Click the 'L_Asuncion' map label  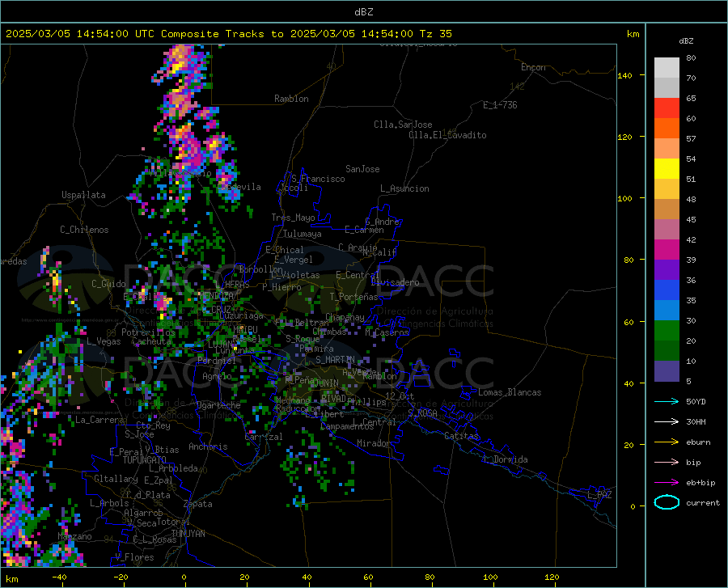pyautogui.click(x=404, y=188)
